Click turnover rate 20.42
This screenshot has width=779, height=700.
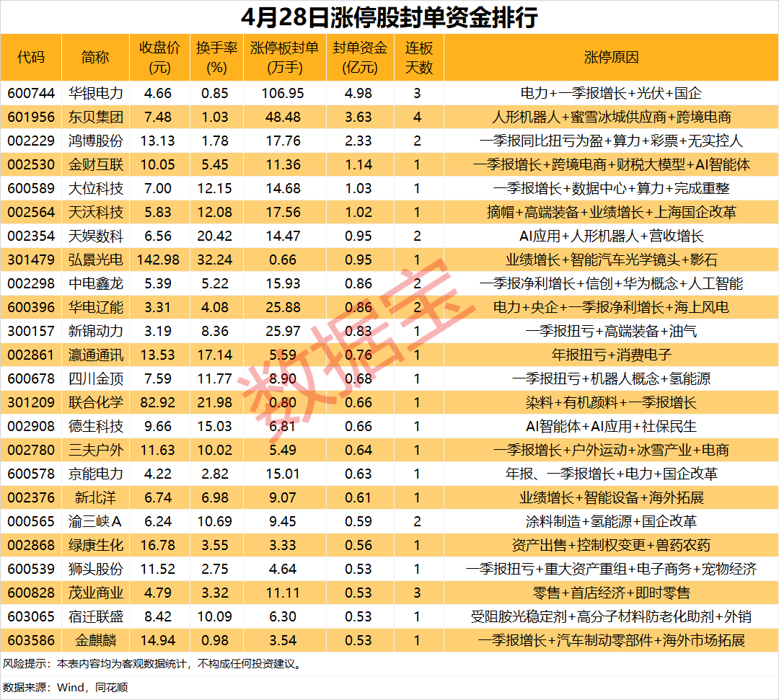[x=215, y=236]
